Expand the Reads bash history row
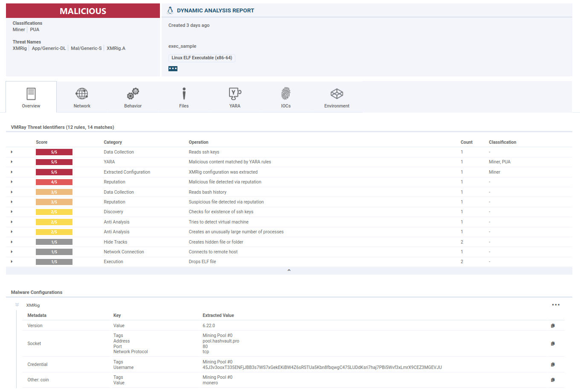This screenshot has height=392, width=580. coord(12,192)
